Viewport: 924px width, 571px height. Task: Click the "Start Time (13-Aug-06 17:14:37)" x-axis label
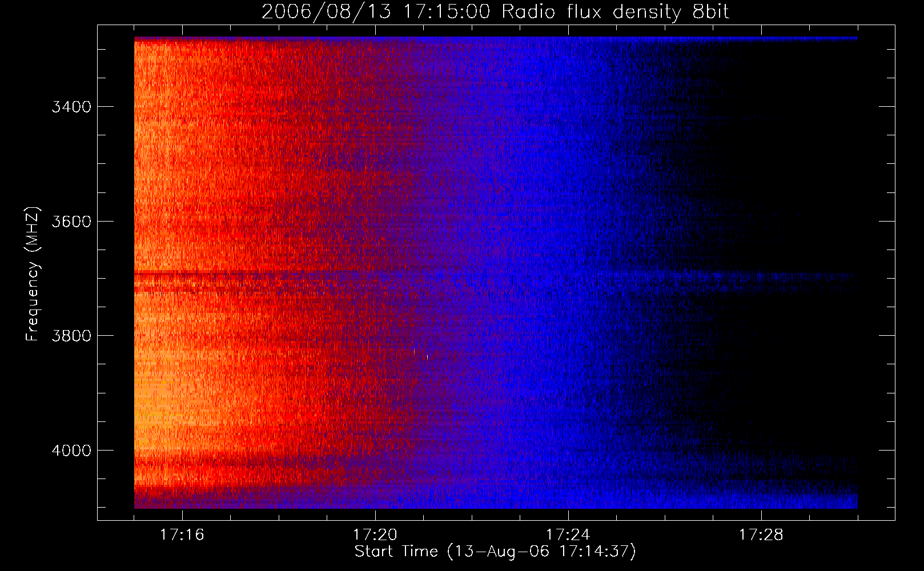(x=495, y=552)
